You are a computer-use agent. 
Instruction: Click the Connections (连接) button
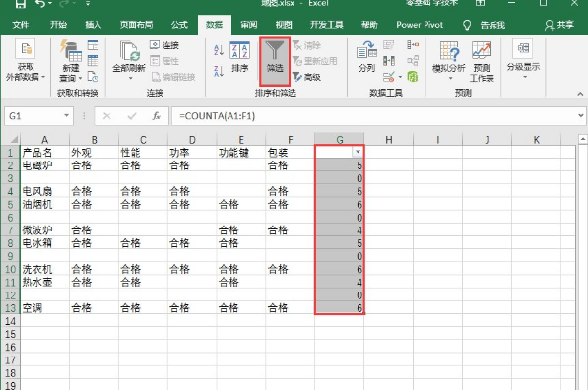(x=164, y=45)
